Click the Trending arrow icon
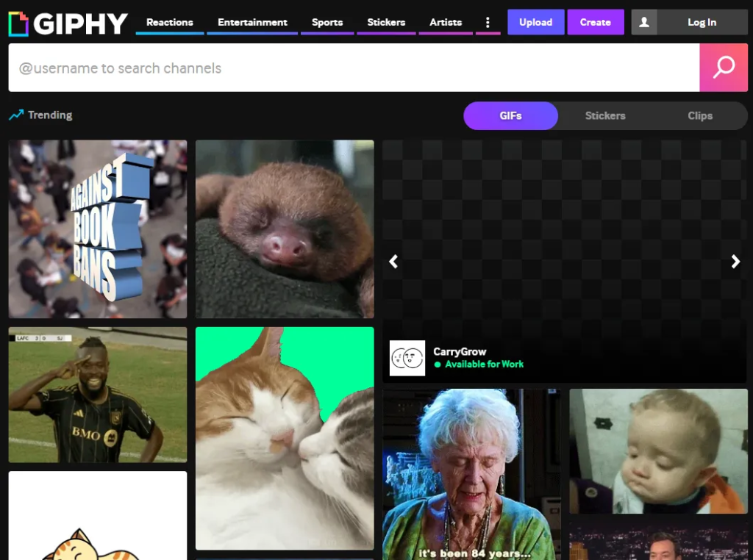Screen dimensions: 753x560 (x=16, y=115)
